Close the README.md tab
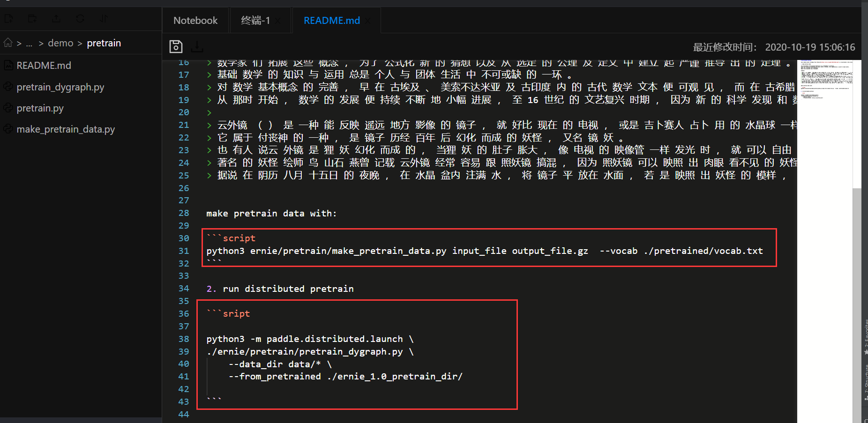 [368, 21]
